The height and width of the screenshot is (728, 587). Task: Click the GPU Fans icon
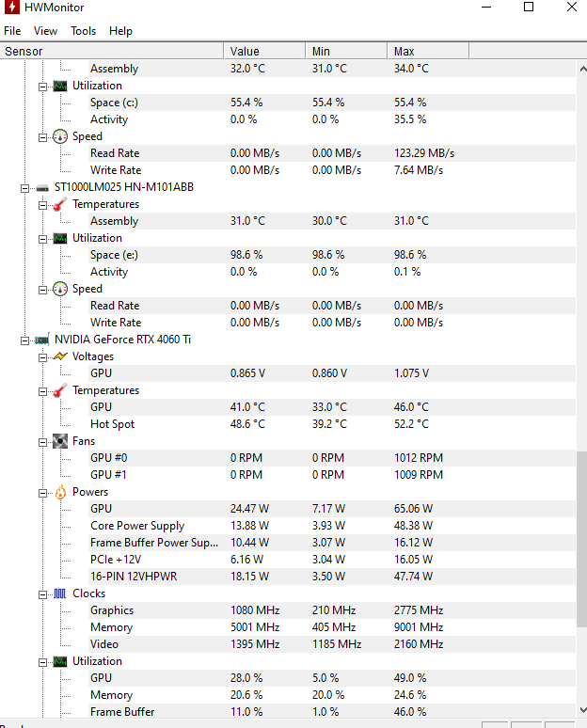(x=60, y=441)
